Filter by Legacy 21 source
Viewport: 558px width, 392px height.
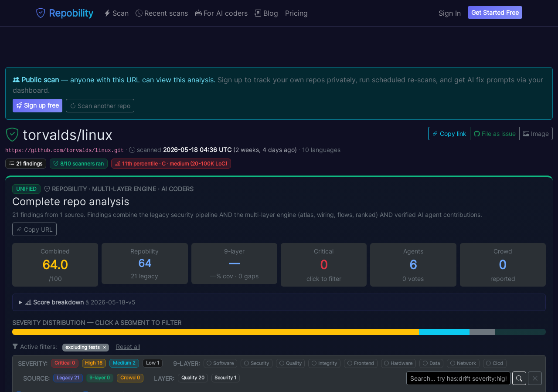(68, 378)
